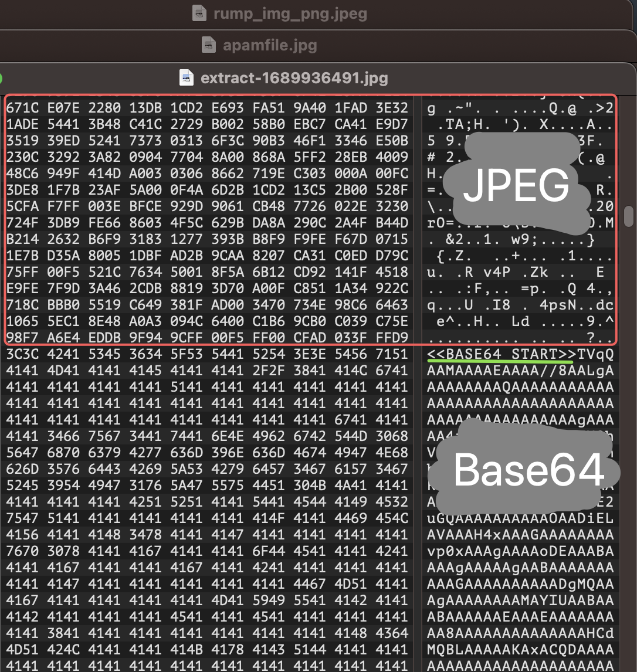Image resolution: width=637 pixels, height=672 pixels.
Task: Click hex cell 230C
Action: [22, 157]
